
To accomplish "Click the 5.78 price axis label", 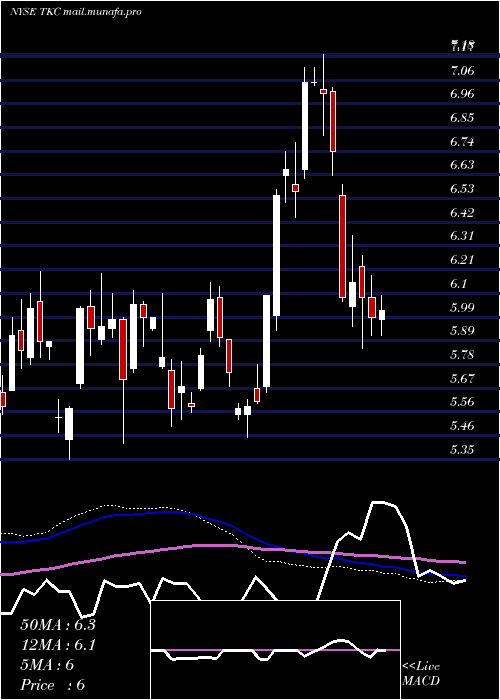I will coord(462,354).
